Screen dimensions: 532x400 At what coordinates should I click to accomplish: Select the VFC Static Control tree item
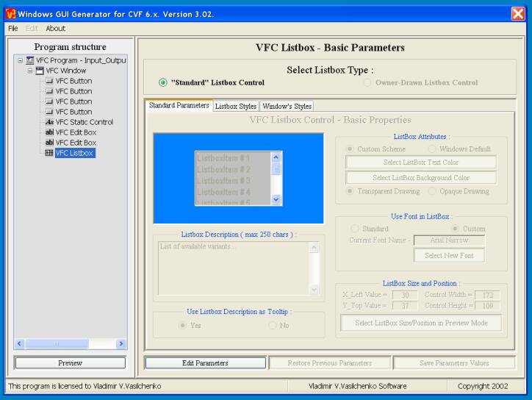coord(85,122)
